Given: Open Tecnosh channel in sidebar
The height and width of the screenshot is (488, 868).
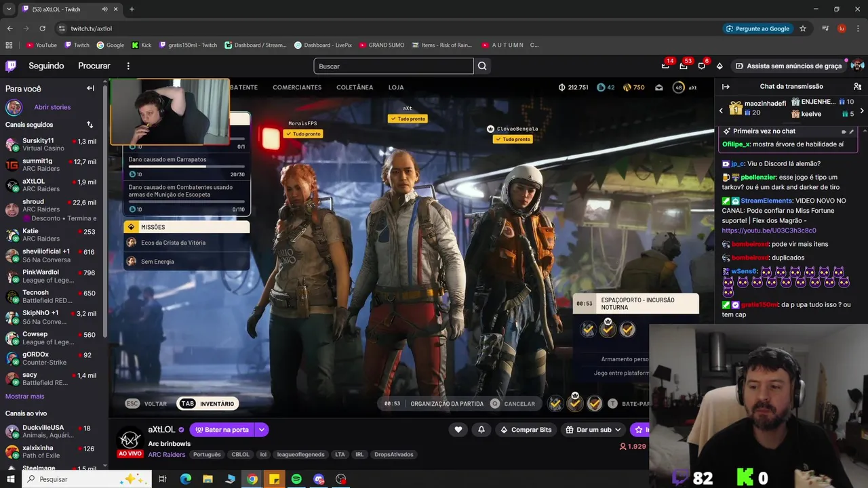Looking at the screenshot, I should [x=52, y=296].
